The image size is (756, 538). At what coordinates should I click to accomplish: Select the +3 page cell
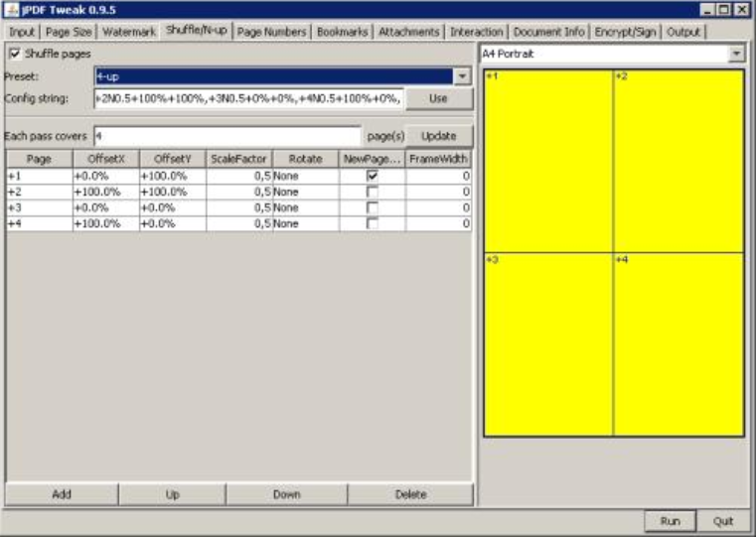coord(39,207)
